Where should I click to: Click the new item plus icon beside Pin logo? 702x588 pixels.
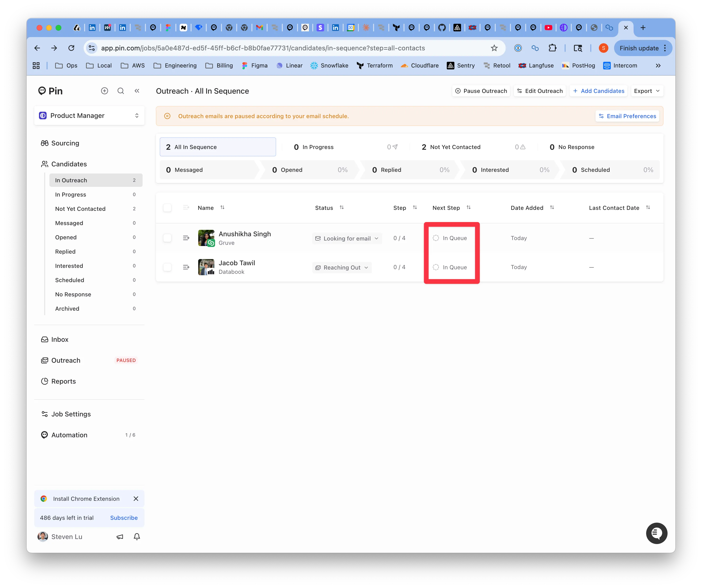click(x=104, y=91)
